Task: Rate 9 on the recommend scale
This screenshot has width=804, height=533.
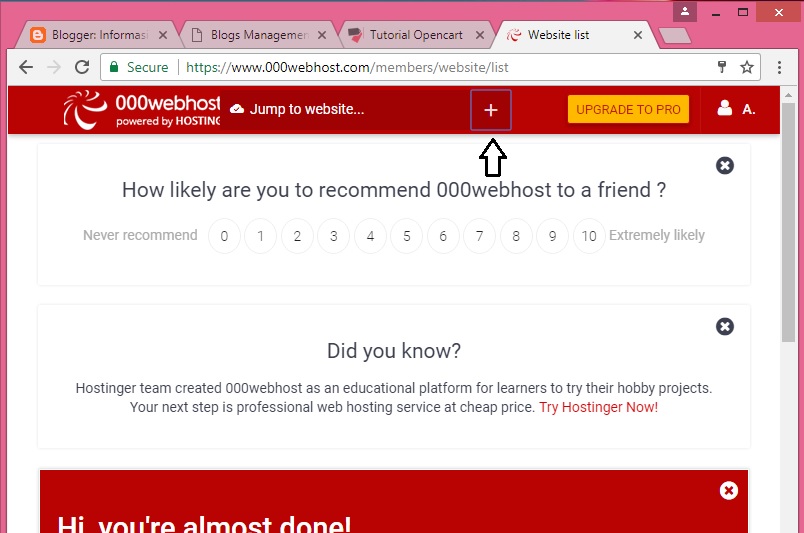Action: pyautogui.click(x=552, y=236)
